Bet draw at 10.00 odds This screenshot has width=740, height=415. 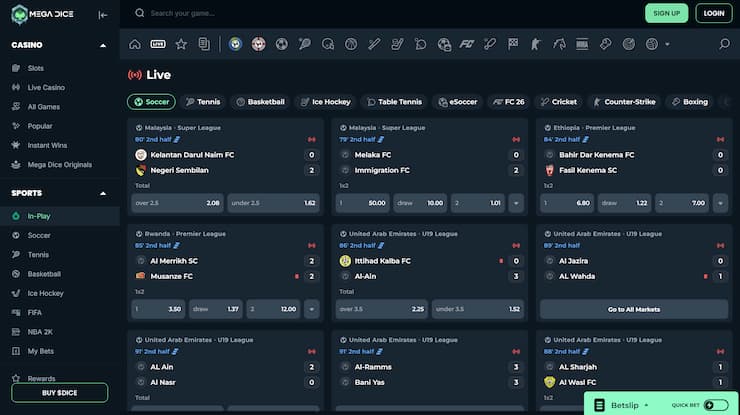[420, 203]
